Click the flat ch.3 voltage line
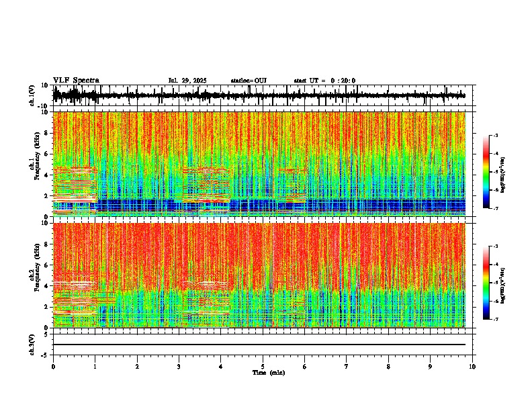 point(259,345)
